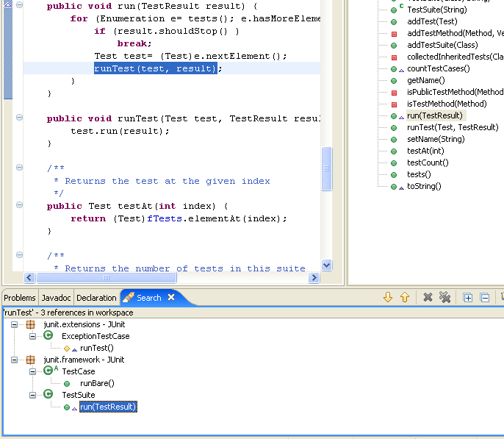Remove all matches double-X icon

coord(445,298)
